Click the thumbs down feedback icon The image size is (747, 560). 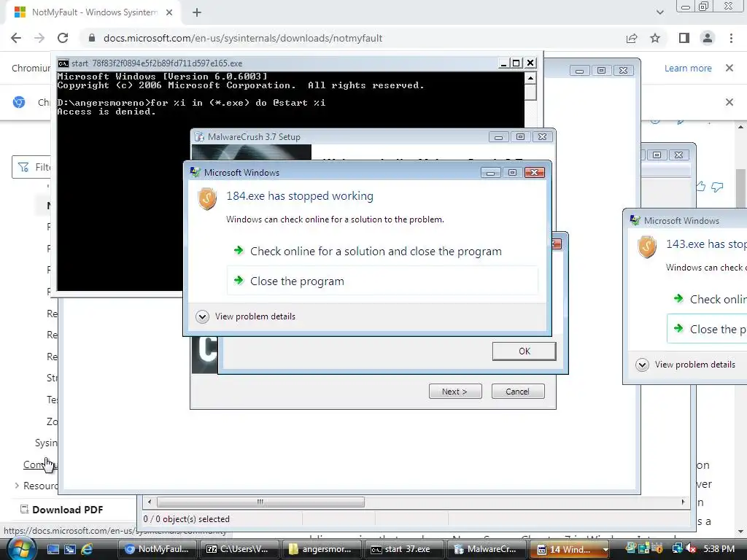(x=717, y=187)
